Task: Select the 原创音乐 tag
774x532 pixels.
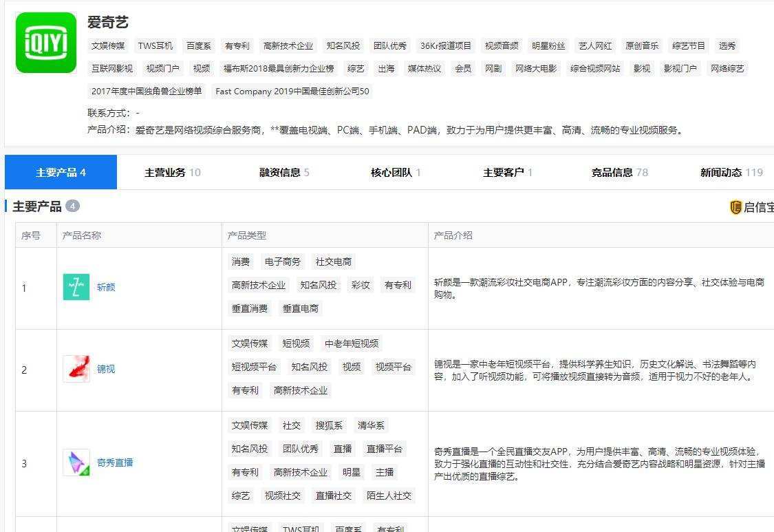Action: (642, 46)
